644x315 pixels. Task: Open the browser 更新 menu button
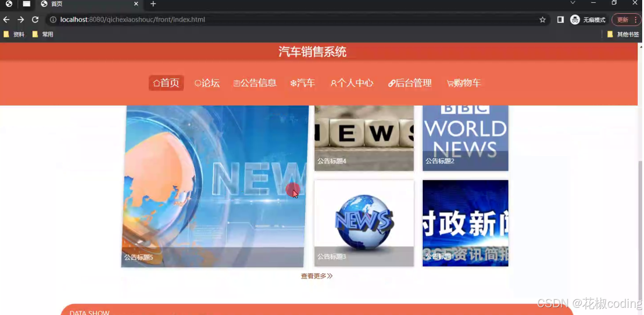coord(627,20)
